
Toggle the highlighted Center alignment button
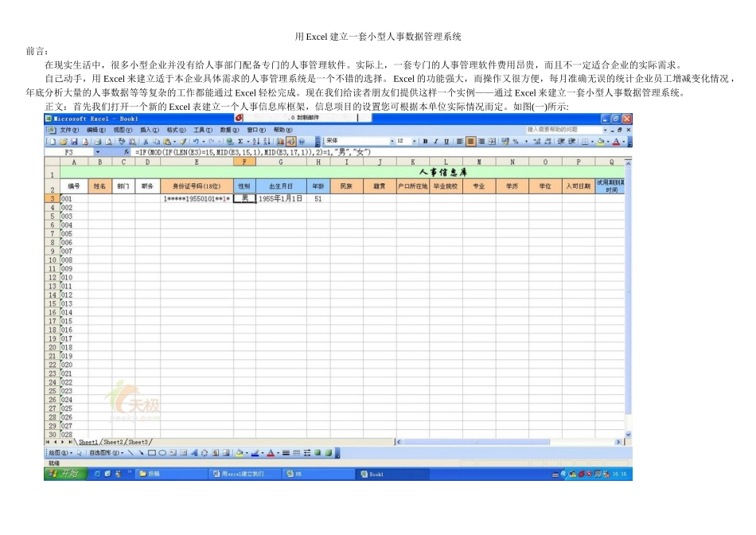click(471, 142)
